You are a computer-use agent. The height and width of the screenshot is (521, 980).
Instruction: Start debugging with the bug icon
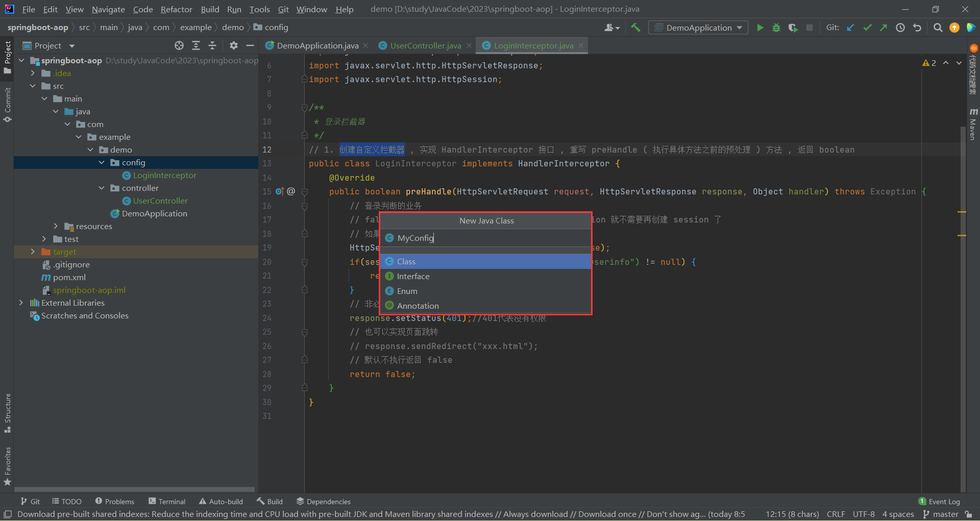pos(776,28)
